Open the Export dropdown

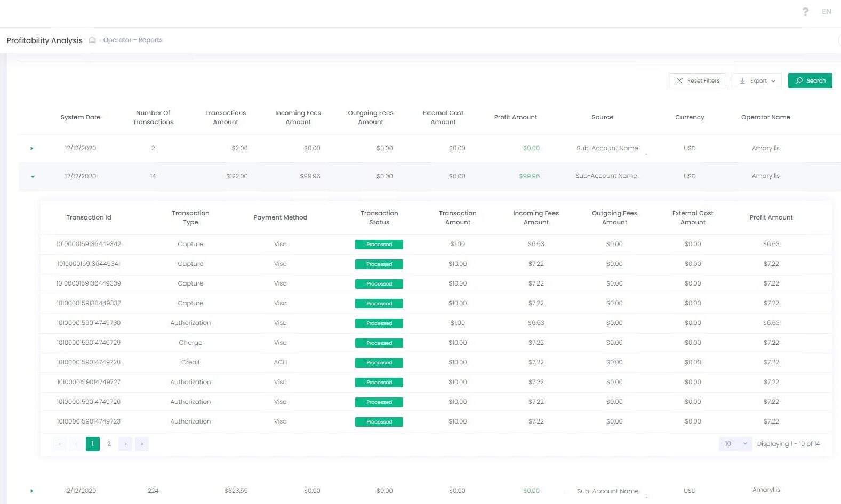[757, 81]
